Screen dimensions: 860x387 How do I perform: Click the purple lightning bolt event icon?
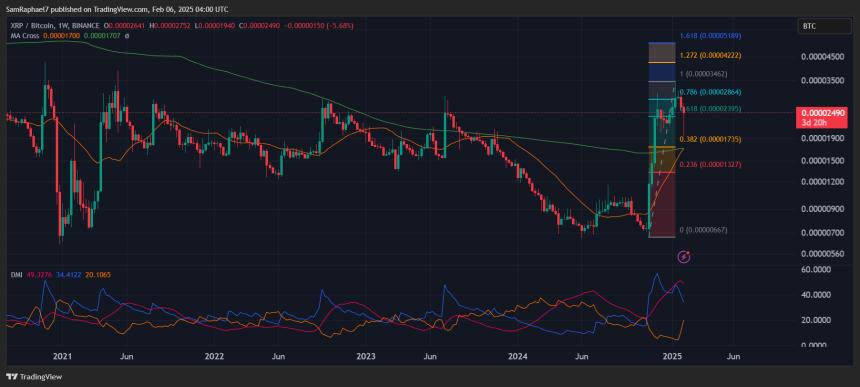(684, 256)
